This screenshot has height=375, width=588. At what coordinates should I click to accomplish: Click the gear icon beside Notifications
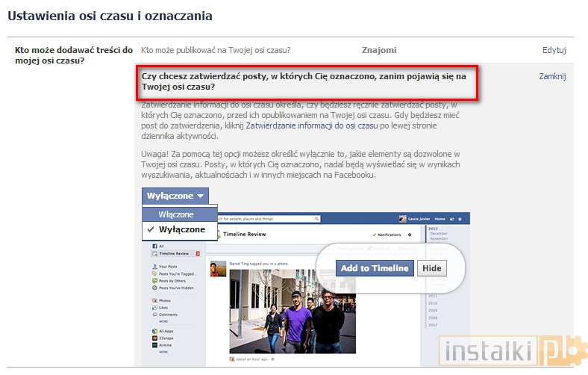[410, 235]
